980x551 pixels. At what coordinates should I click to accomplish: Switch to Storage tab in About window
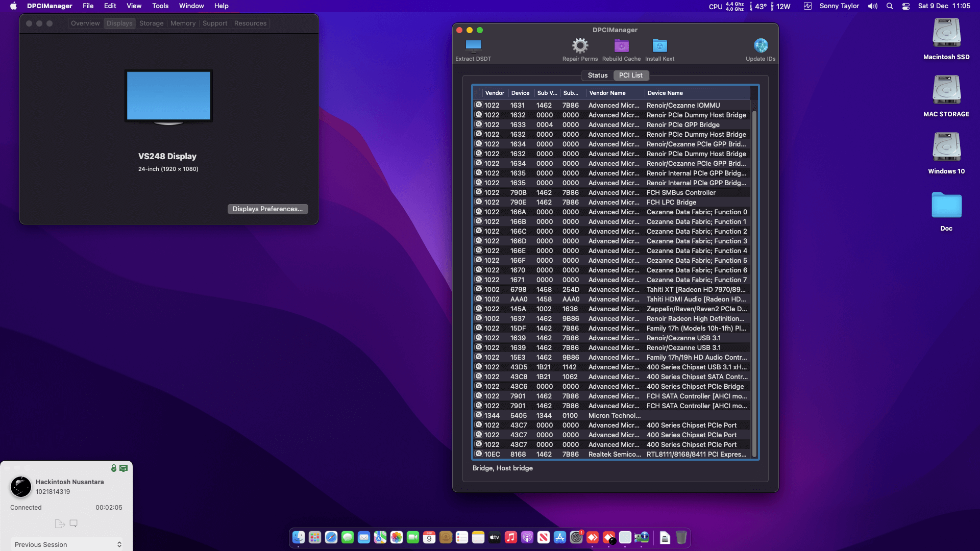point(151,23)
